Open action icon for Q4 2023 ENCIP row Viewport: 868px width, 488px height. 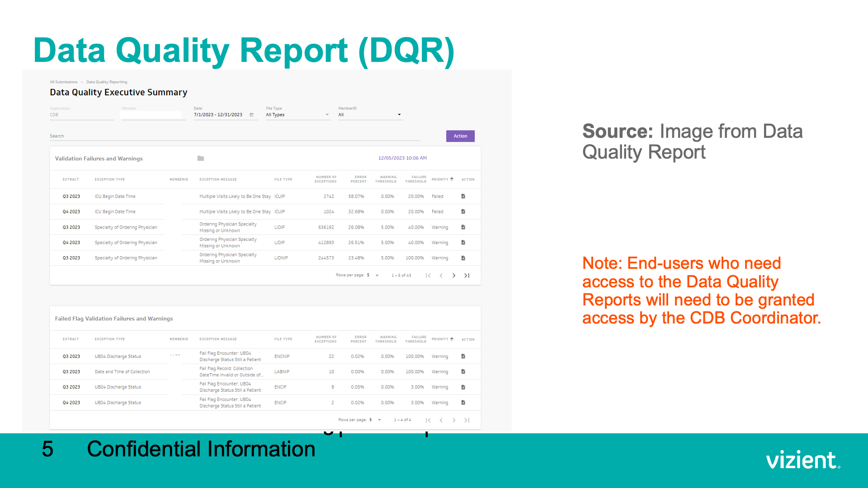click(x=463, y=402)
